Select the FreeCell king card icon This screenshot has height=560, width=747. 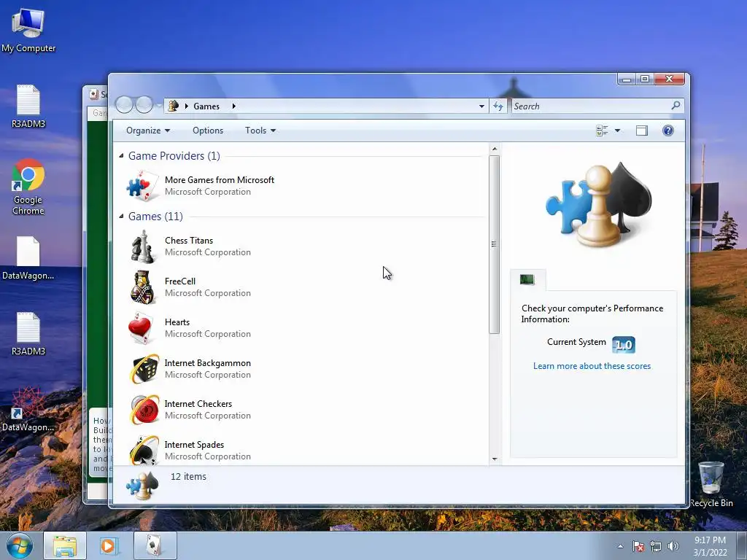142,287
